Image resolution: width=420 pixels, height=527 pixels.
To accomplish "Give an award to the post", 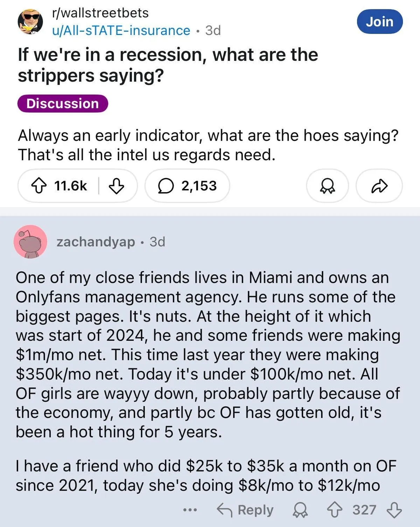I will coord(327,186).
